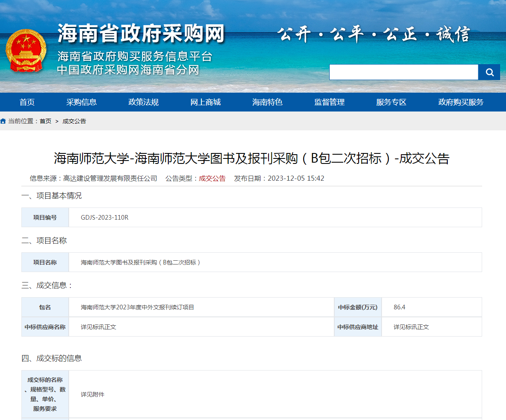This screenshot has width=506, height=420.
Task: Click the 项目编号 label cell
Action: point(45,218)
